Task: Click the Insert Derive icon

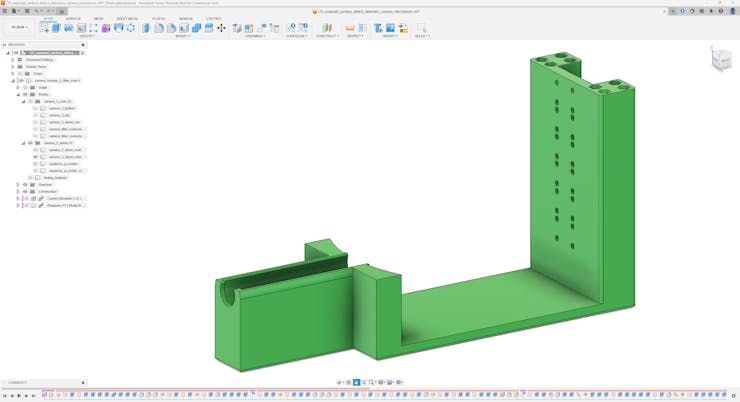Action: click(378, 28)
